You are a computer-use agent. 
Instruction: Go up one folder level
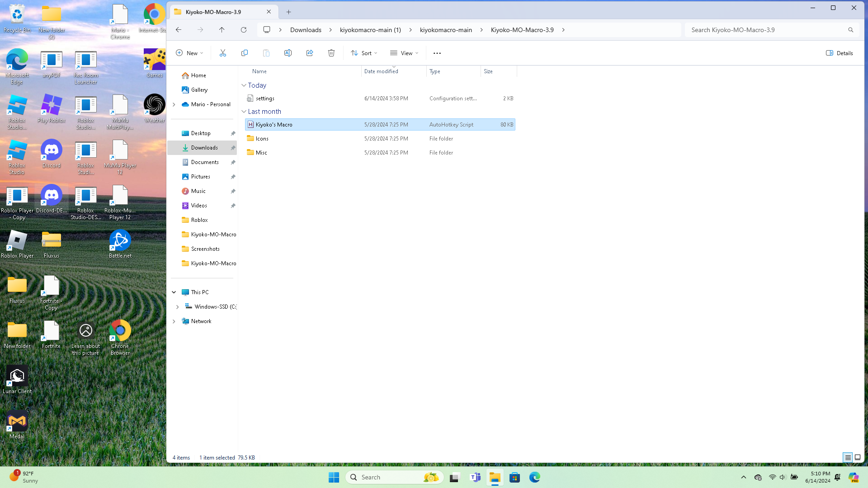[x=222, y=30]
